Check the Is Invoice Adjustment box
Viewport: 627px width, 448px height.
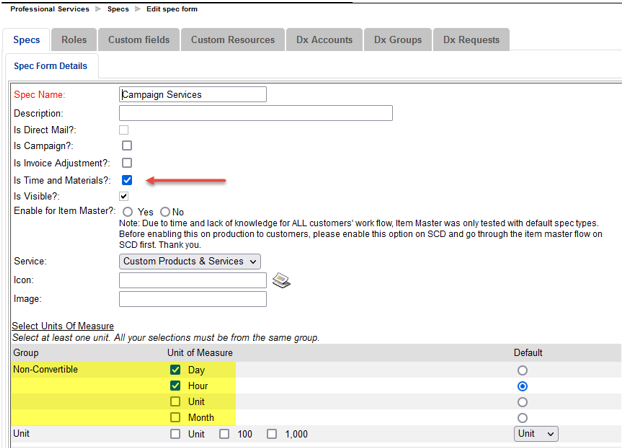pos(127,163)
